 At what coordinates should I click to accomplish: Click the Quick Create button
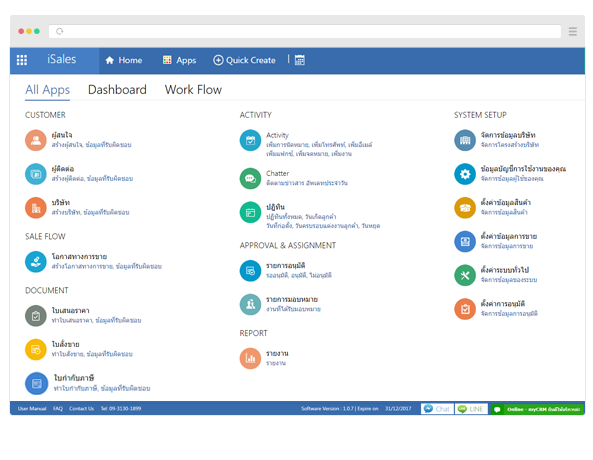point(244,60)
